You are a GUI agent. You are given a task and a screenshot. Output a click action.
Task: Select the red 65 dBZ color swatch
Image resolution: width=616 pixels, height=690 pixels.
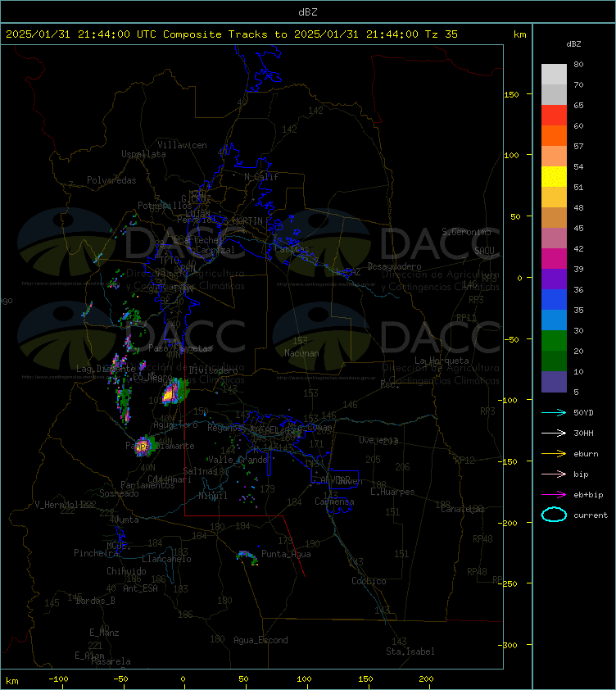coord(554,115)
